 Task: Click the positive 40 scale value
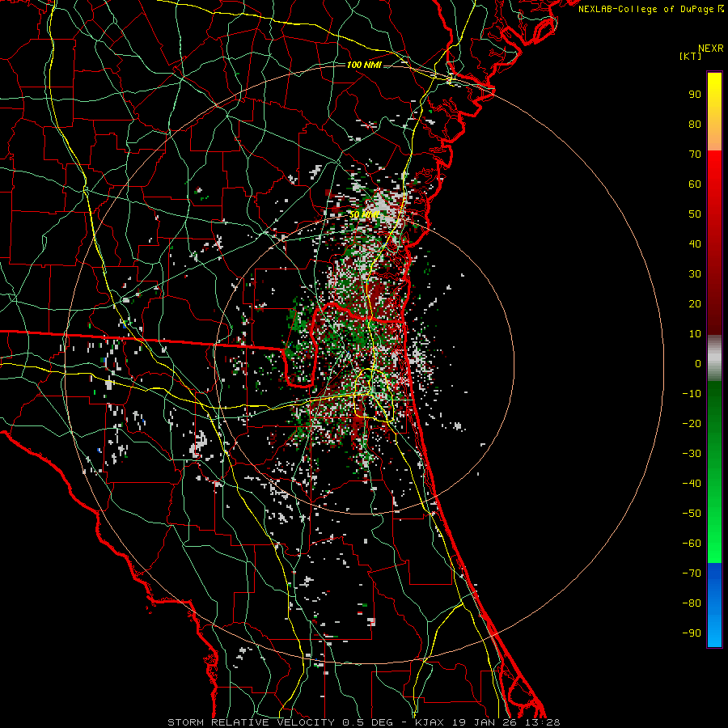695,244
